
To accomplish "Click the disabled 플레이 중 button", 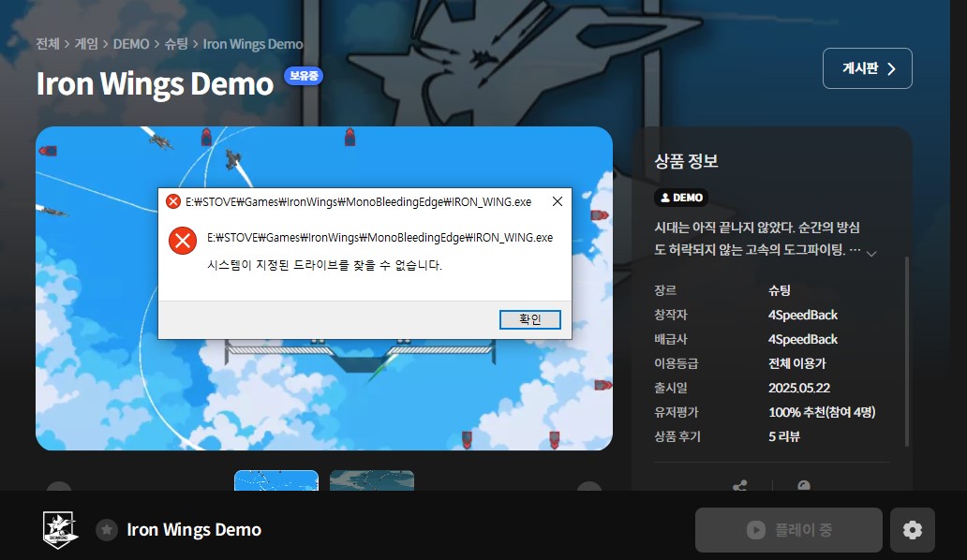I will [789, 530].
